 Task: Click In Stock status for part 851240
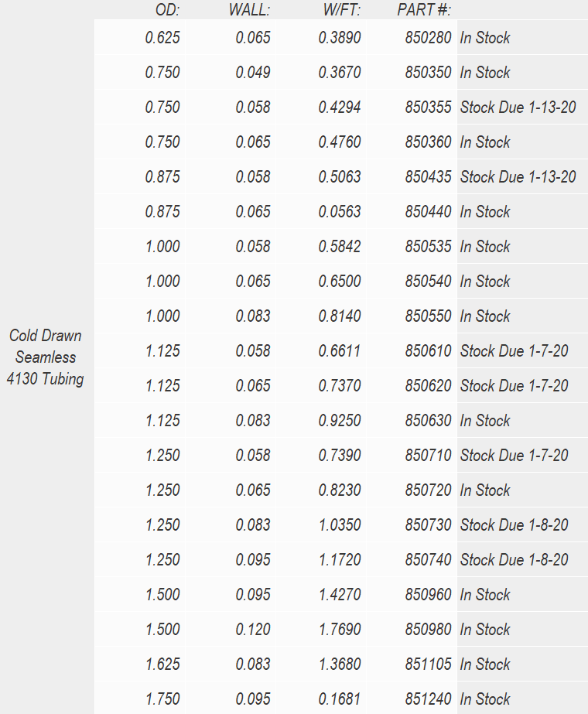coord(484,699)
